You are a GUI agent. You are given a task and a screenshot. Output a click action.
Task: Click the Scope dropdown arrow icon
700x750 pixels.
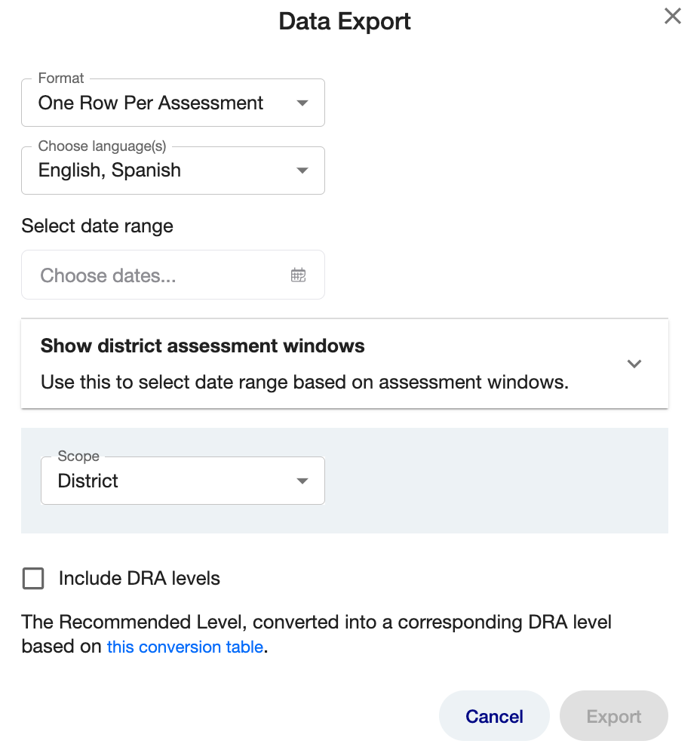tap(302, 481)
